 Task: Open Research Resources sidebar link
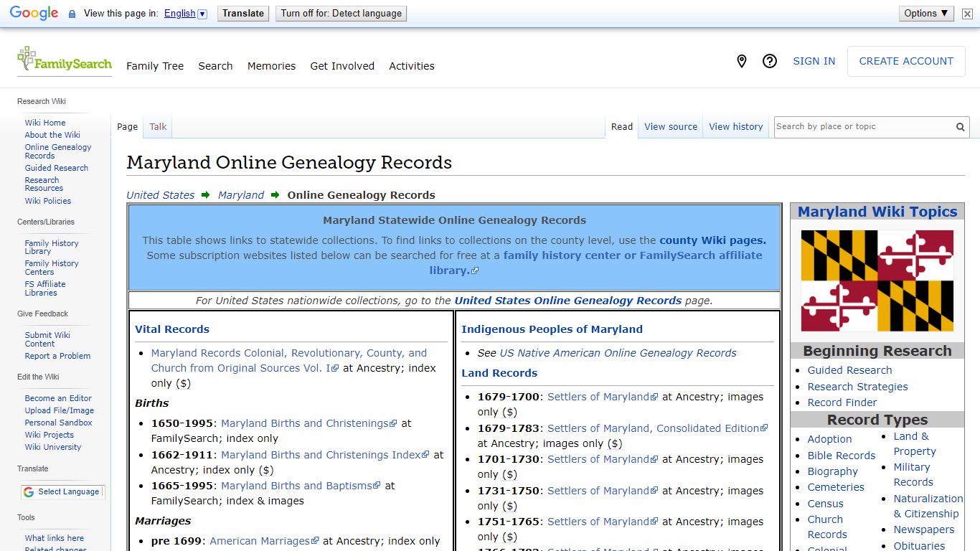click(x=44, y=184)
